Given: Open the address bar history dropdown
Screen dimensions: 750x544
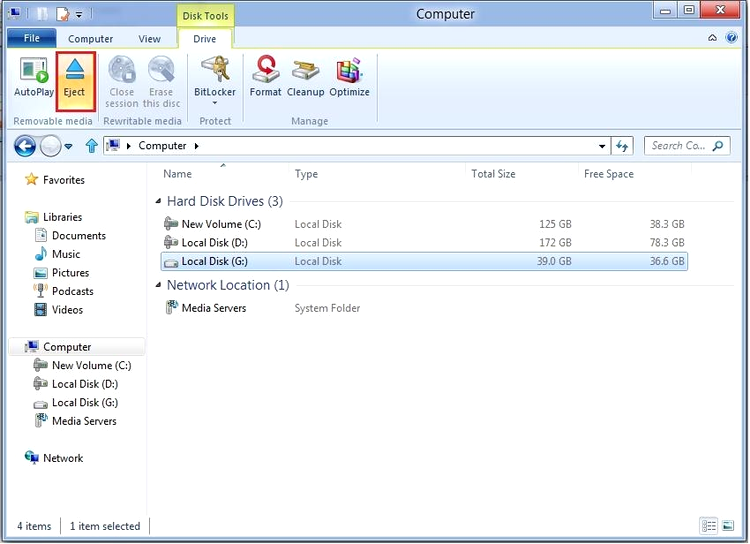Looking at the screenshot, I should (x=602, y=146).
